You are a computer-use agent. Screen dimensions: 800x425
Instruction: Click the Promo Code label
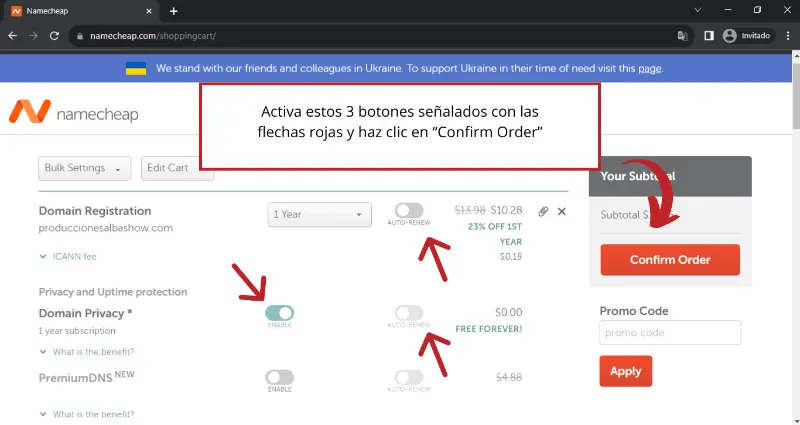(634, 311)
